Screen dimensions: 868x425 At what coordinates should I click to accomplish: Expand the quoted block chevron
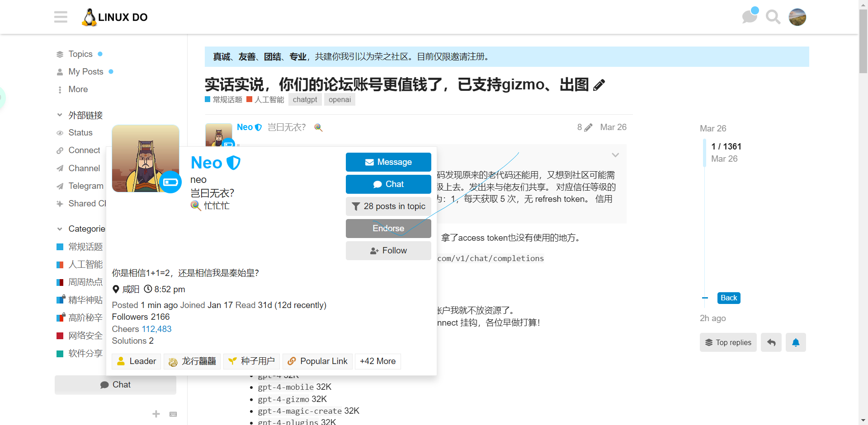[615, 155]
